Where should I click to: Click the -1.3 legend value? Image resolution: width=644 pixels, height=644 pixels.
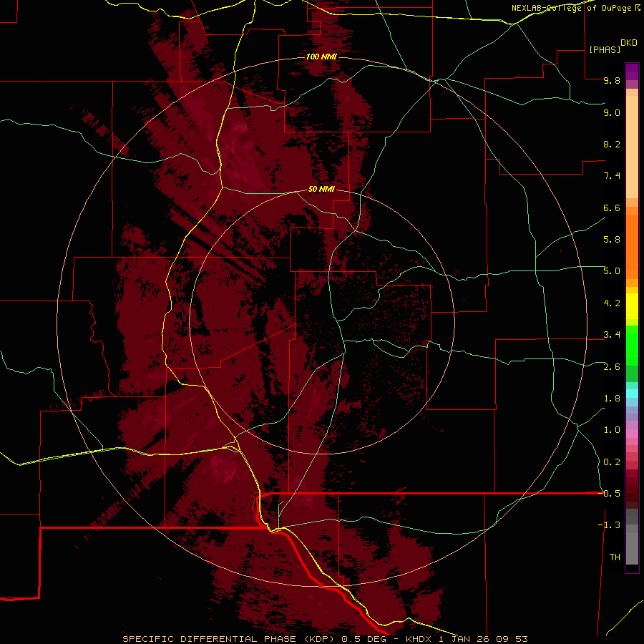click(609, 525)
